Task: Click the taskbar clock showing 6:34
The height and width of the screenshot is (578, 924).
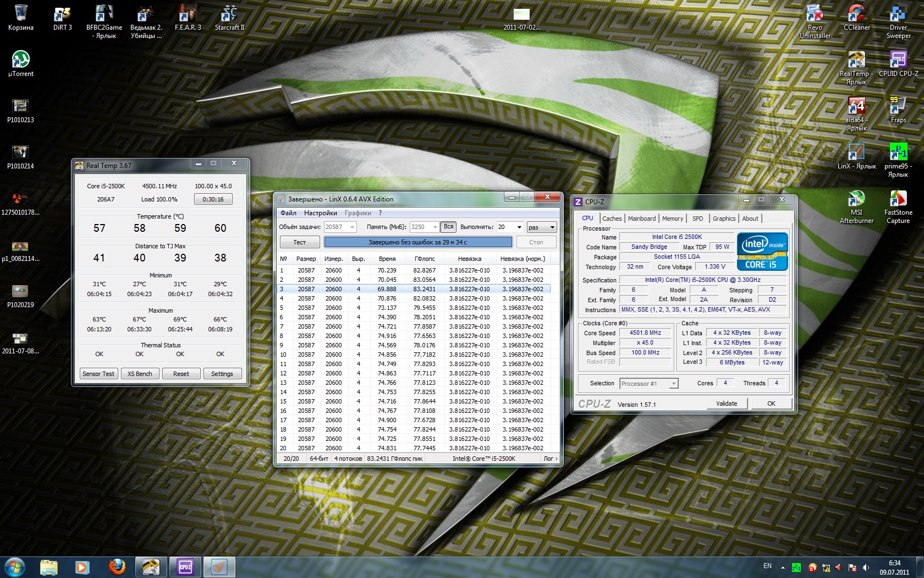Action: point(894,568)
